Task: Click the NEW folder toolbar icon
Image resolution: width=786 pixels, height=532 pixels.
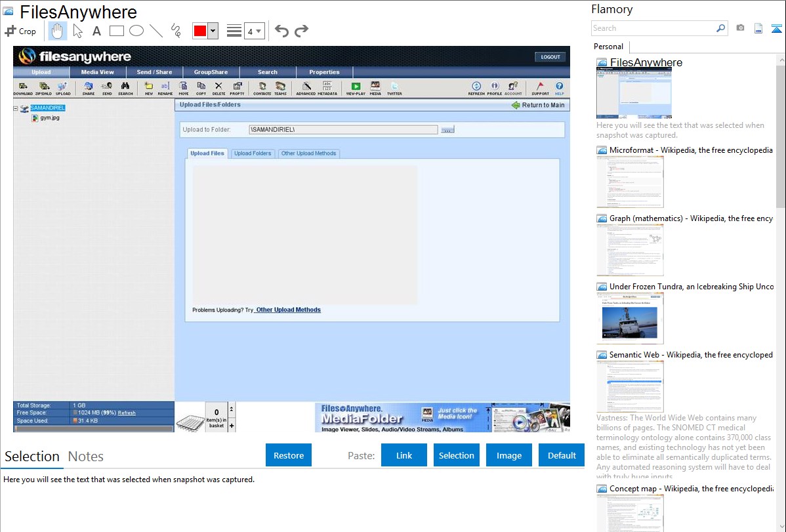Action: (148, 89)
